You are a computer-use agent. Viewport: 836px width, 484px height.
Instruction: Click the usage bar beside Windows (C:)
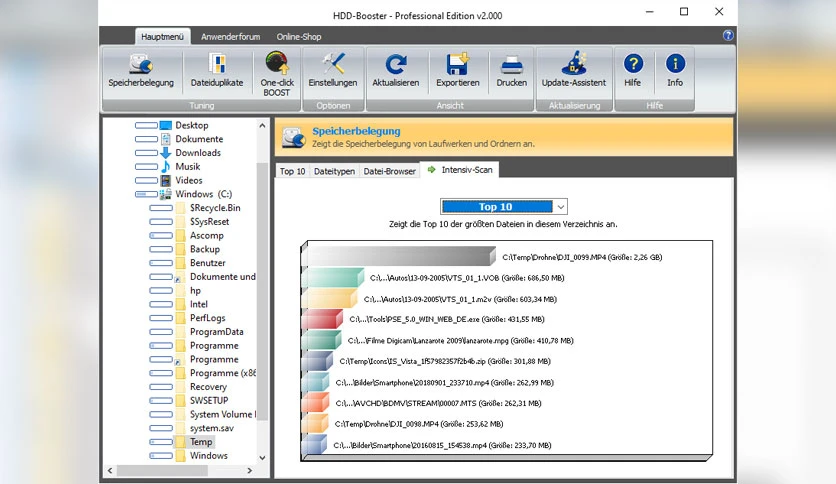click(x=146, y=194)
